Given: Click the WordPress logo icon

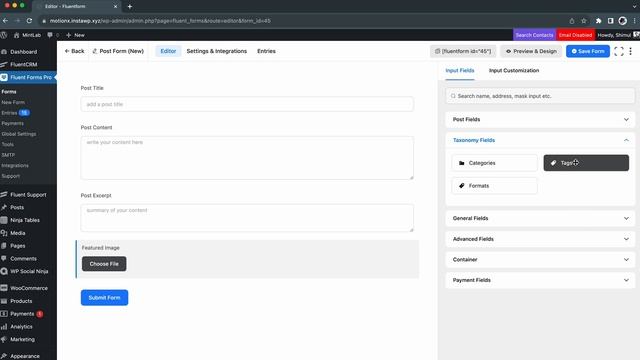Looking at the screenshot, I should (x=4, y=35).
